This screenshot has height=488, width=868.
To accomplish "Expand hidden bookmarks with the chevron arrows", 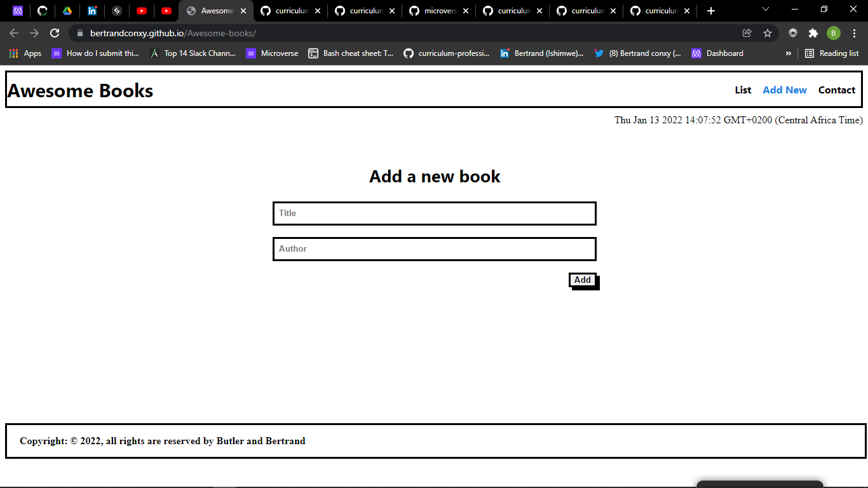I will pos(789,53).
